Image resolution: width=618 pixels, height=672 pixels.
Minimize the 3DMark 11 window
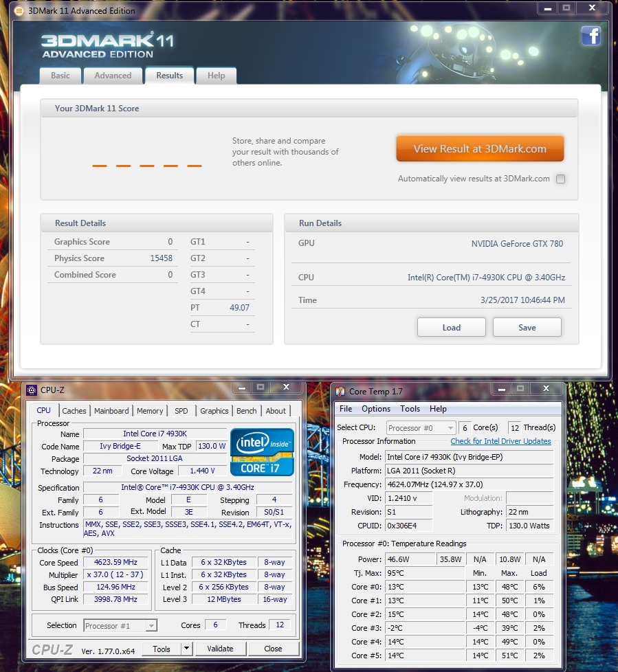coord(547,8)
